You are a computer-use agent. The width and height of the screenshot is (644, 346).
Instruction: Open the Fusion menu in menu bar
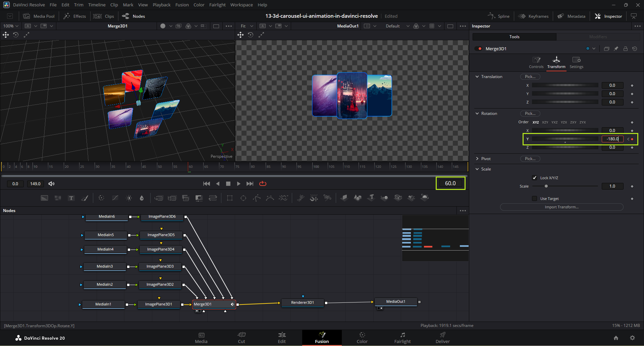coord(182,5)
